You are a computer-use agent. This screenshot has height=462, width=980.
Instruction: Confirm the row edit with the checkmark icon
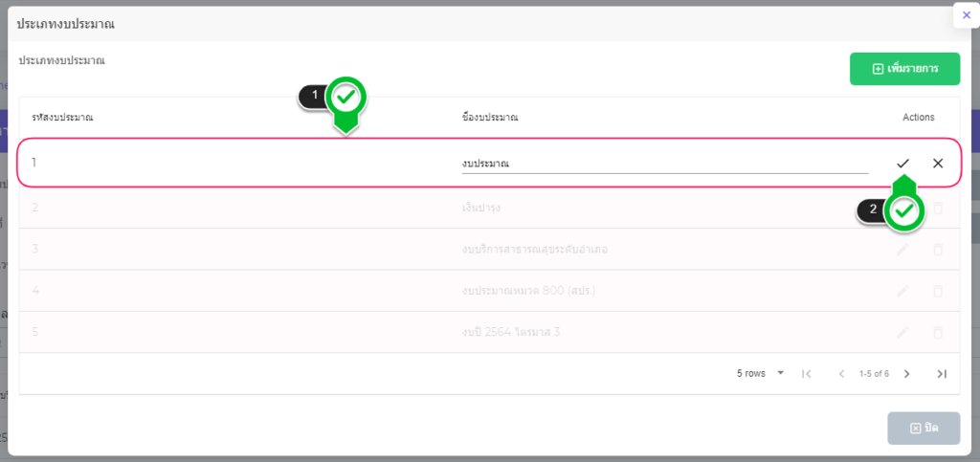[902, 164]
